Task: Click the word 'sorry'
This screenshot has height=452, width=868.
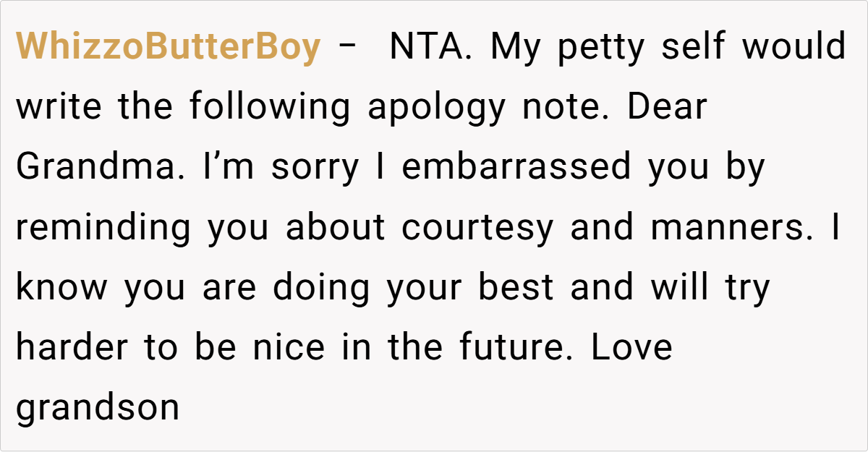Action: coord(315,168)
